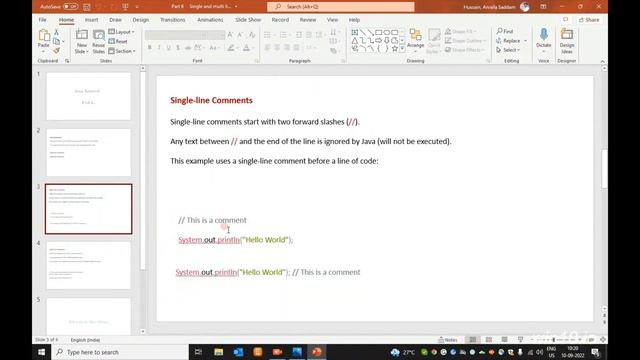The height and width of the screenshot is (360, 640).
Task: Open the Shape Outline dropdown
Action: pyautogui.click(x=465, y=40)
